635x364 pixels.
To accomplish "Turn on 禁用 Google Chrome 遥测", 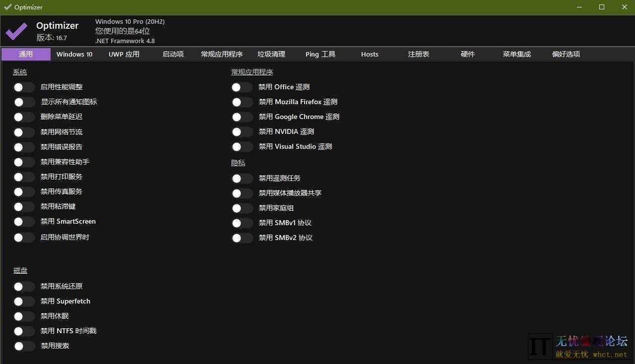I will (242, 117).
